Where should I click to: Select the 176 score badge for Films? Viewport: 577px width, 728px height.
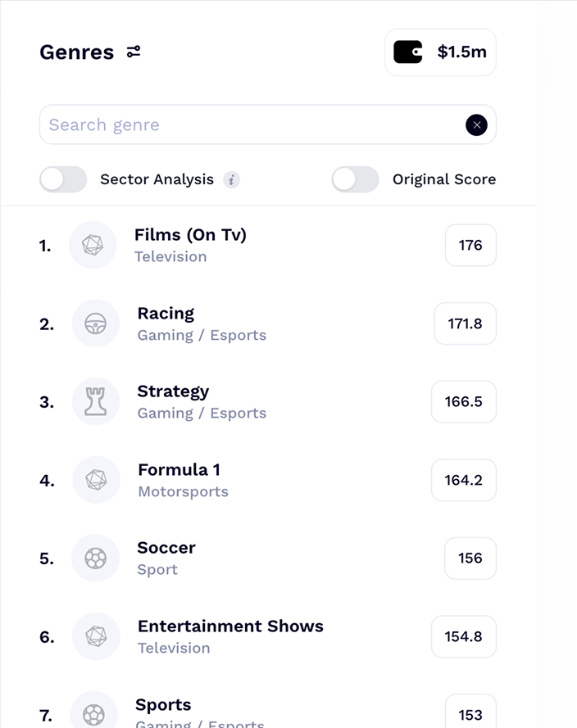(x=470, y=245)
